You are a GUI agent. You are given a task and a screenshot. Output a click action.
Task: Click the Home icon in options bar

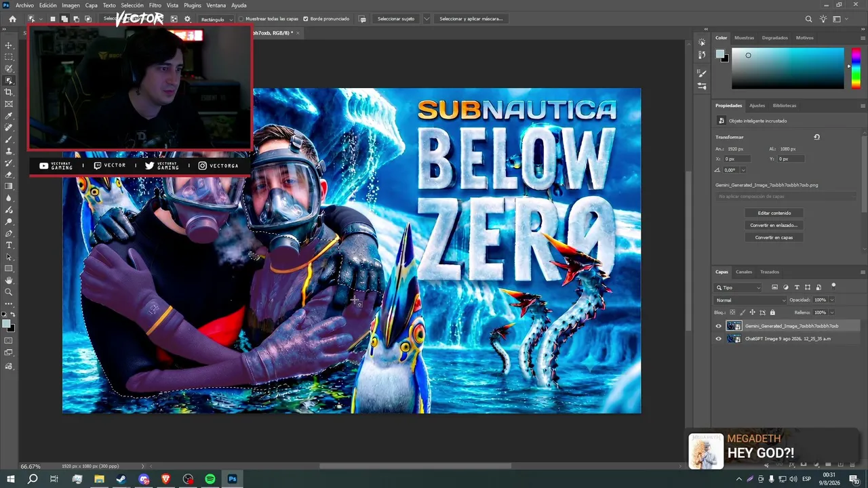pyautogui.click(x=12, y=19)
